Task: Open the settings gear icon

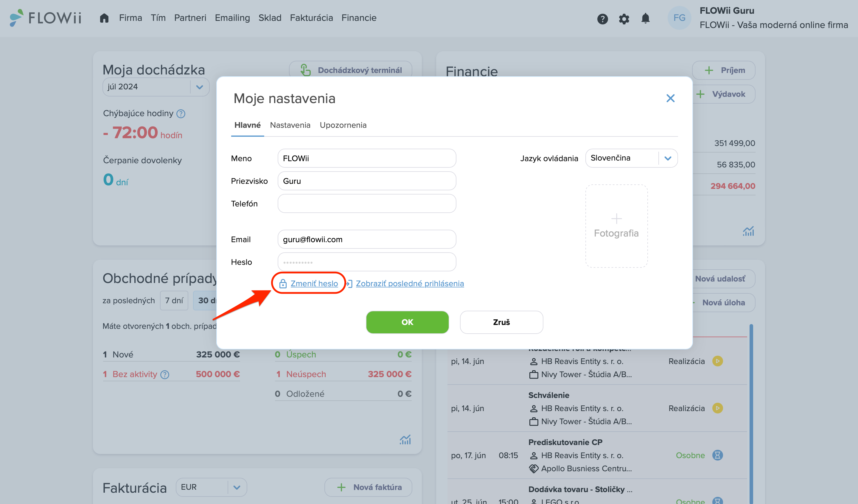Action: pos(624,19)
